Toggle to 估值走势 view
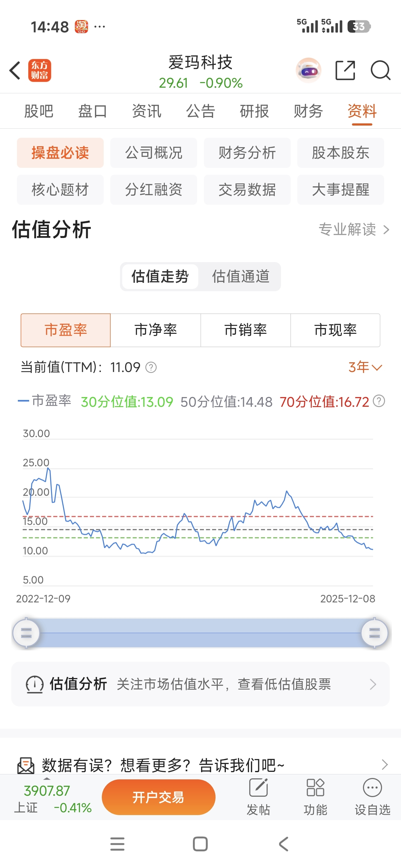The image size is (401, 868). [160, 276]
